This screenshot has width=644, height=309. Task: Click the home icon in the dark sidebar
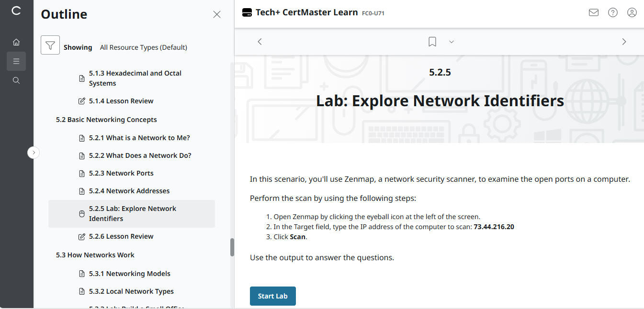[x=16, y=42]
